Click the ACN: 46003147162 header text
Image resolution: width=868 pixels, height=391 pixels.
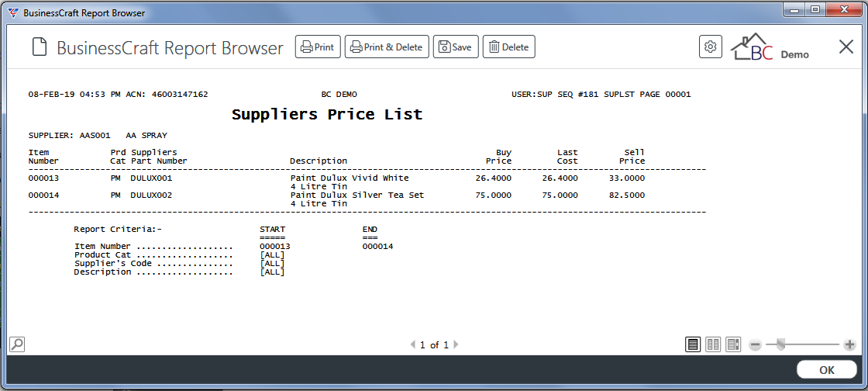[x=167, y=95]
